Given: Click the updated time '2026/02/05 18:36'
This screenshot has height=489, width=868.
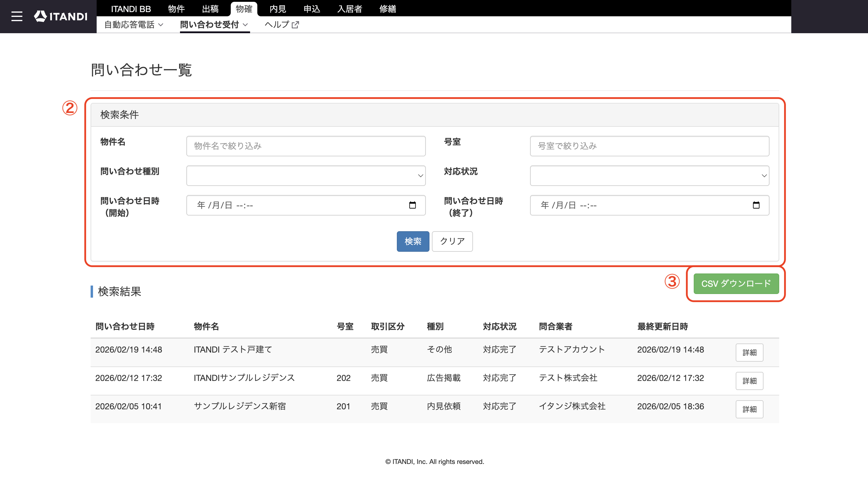Looking at the screenshot, I should point(670,406).
